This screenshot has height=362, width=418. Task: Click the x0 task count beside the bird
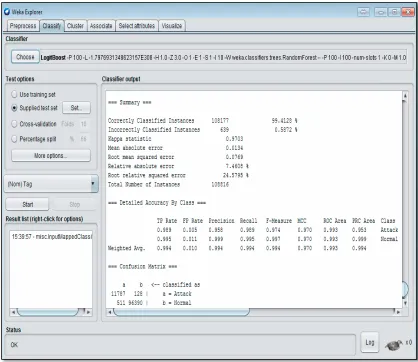(x=408, y=342)
